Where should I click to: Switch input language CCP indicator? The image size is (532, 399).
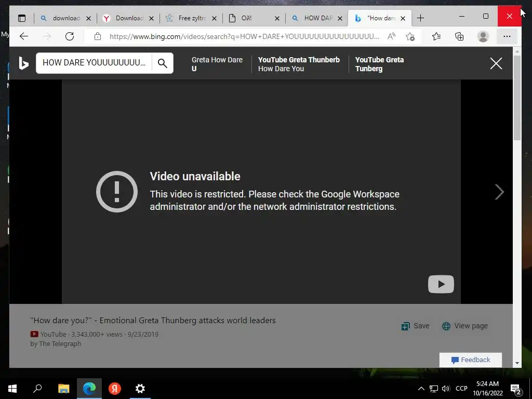[461, 389]
